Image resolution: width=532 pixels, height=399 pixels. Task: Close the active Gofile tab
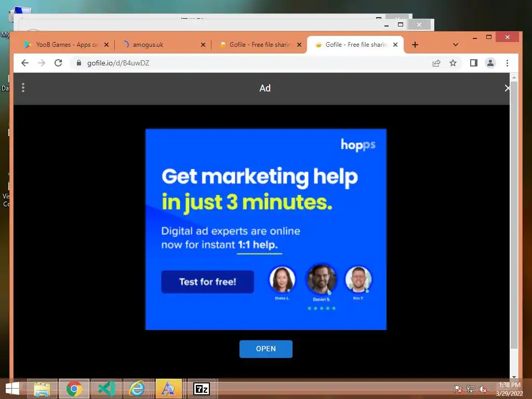[x=395, y=45]
